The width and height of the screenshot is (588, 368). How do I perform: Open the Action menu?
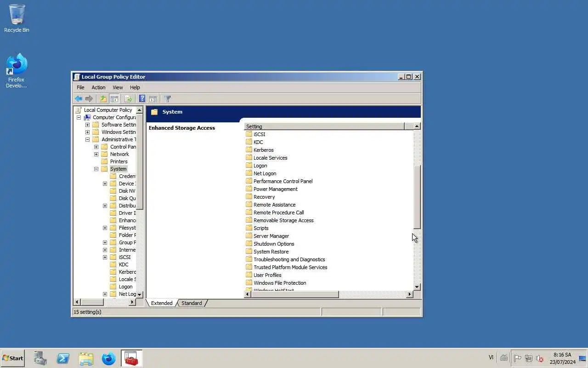pyautogui.click(x=98, y=87)
